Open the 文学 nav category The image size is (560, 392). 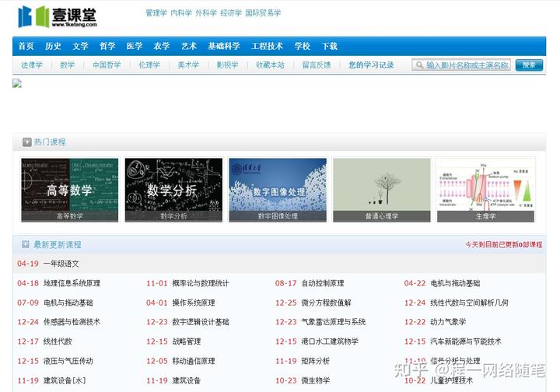(x=80, y=46)
